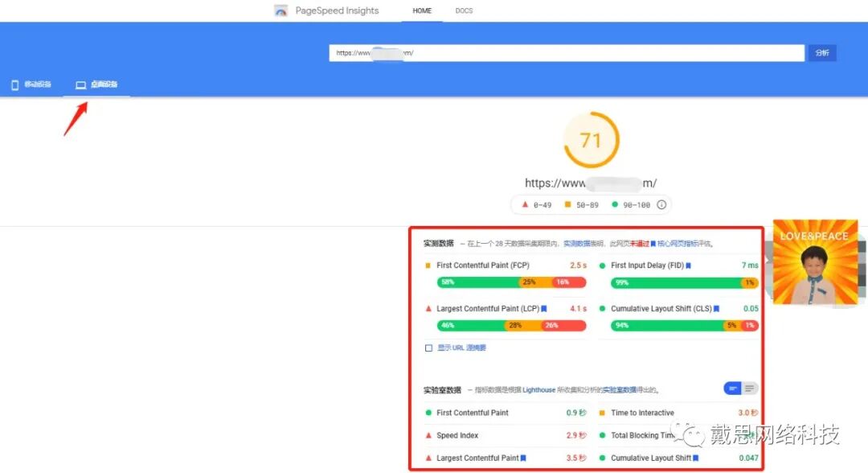The height and width of the screenshot is (473, 868).
Task: Click the green circle 90-100 legend icon
Action: [615, 204]
